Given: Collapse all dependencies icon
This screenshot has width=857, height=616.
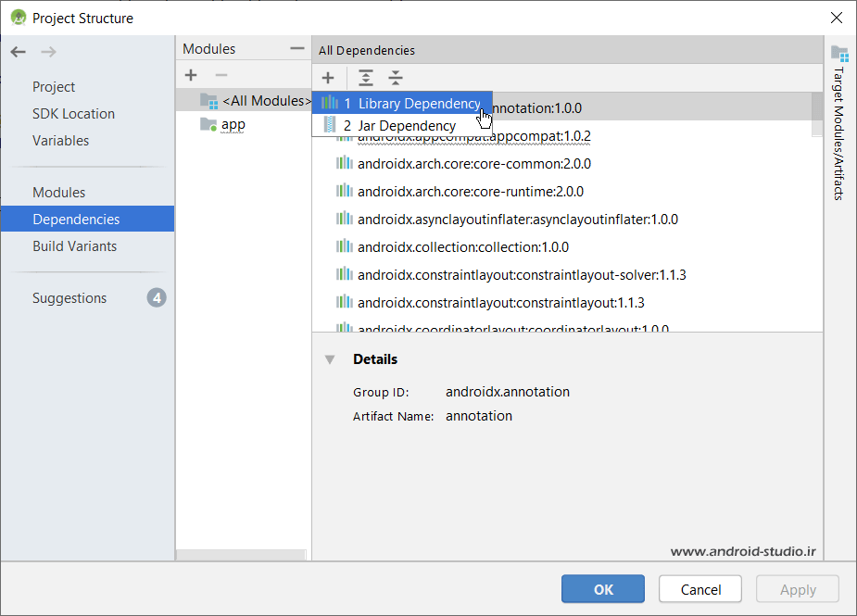Looking at the screenshot, I should click(x=396, y=78).
